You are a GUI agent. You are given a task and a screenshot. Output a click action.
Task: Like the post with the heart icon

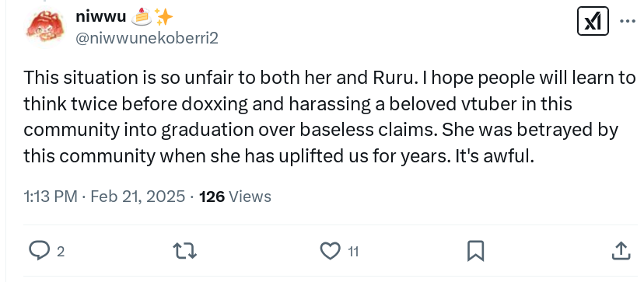pos(331,251)
